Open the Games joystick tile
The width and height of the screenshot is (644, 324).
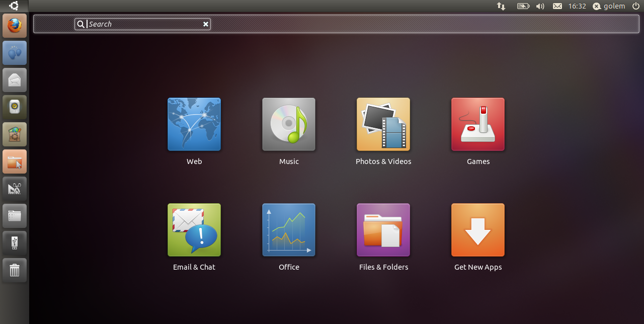[x=478, y=124]
